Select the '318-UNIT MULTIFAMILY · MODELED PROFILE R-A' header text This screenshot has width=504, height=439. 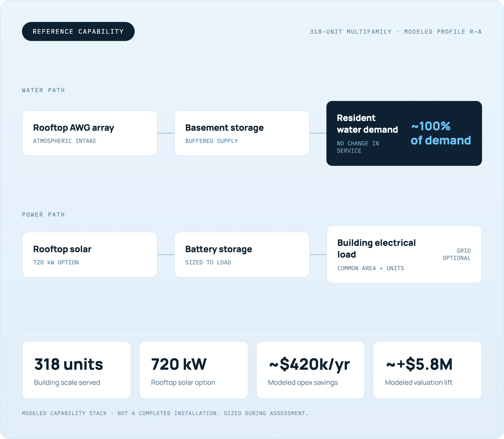[x=396, y=32]
